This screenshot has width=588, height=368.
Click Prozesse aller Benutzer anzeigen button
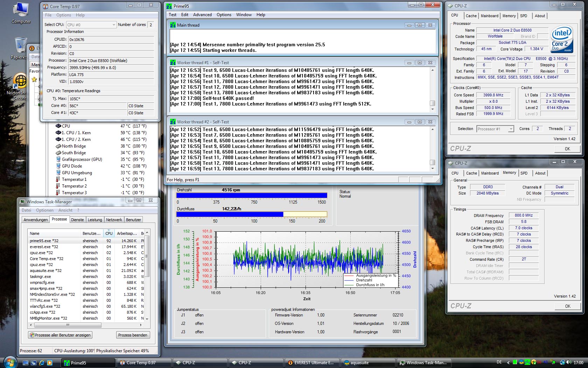point(60,335)
